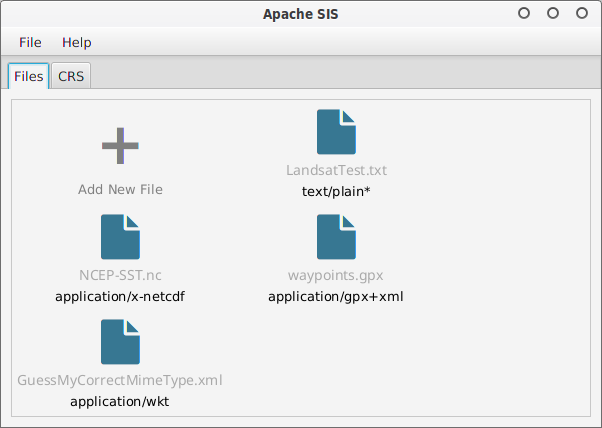Switch to the CRS tab
This screenshot has height=428, width=602.
[71, 76]
